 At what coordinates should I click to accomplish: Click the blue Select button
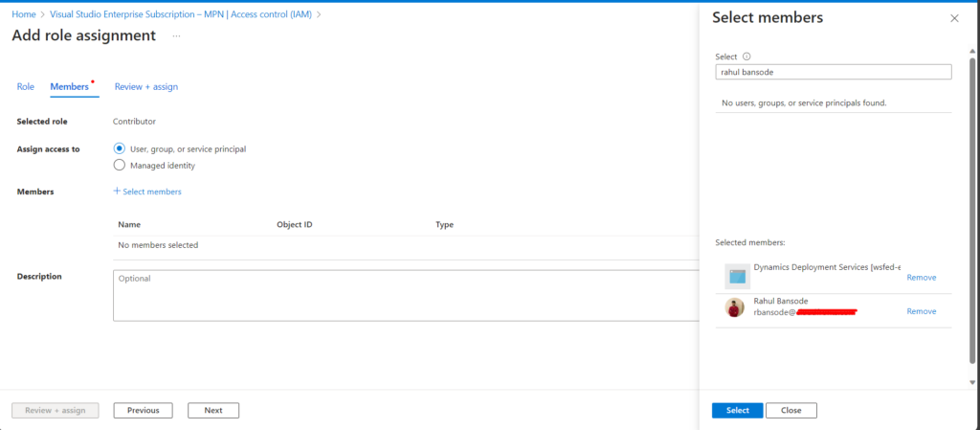(738, 410)
